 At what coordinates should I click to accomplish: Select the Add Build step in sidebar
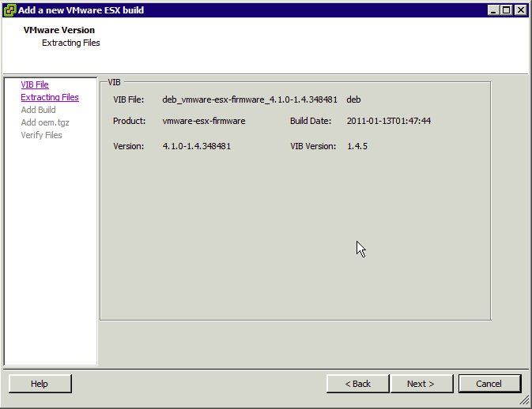(x=38, y=110)
